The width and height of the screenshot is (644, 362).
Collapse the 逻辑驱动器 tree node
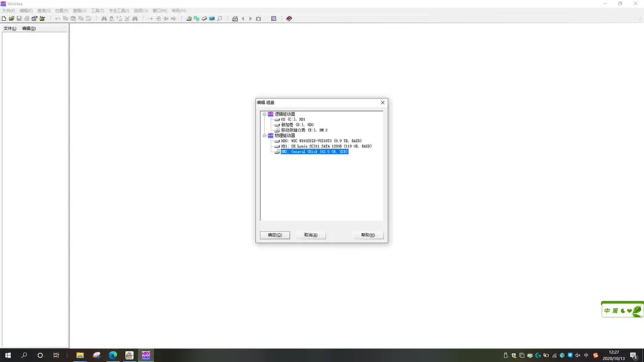pos(264,114)
